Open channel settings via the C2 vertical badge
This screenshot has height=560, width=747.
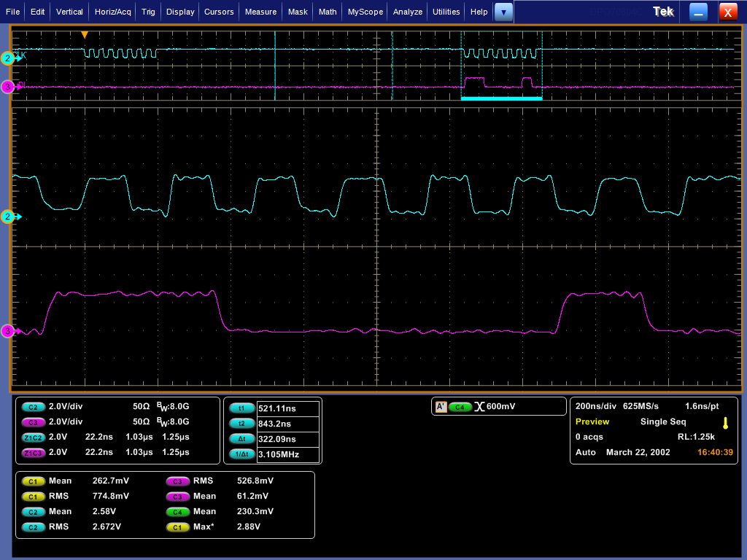click(x=32, y=408)
